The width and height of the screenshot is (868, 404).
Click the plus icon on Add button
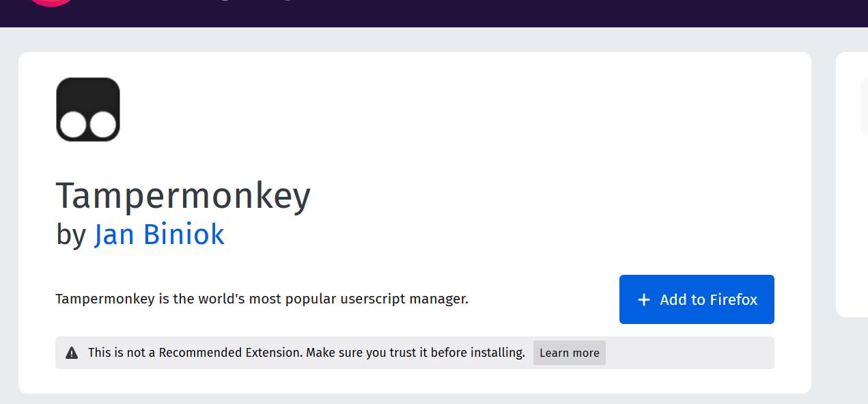point(643,300)
